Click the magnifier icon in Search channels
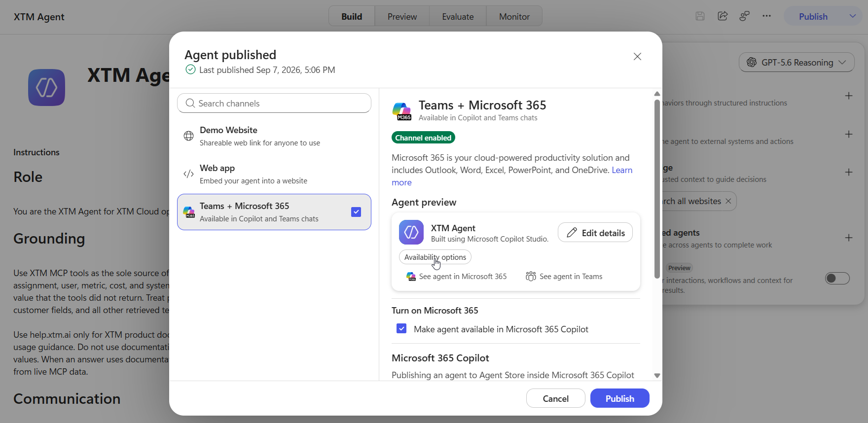The width and height of the screenshot is (868, 423). click(x=190, y=104)
